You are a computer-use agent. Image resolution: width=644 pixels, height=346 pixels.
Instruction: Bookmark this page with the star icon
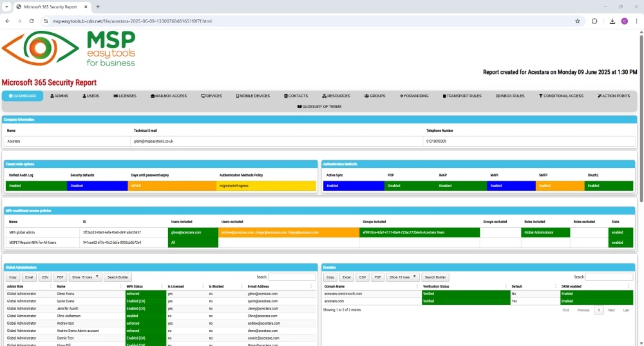(x=578, y=21)
